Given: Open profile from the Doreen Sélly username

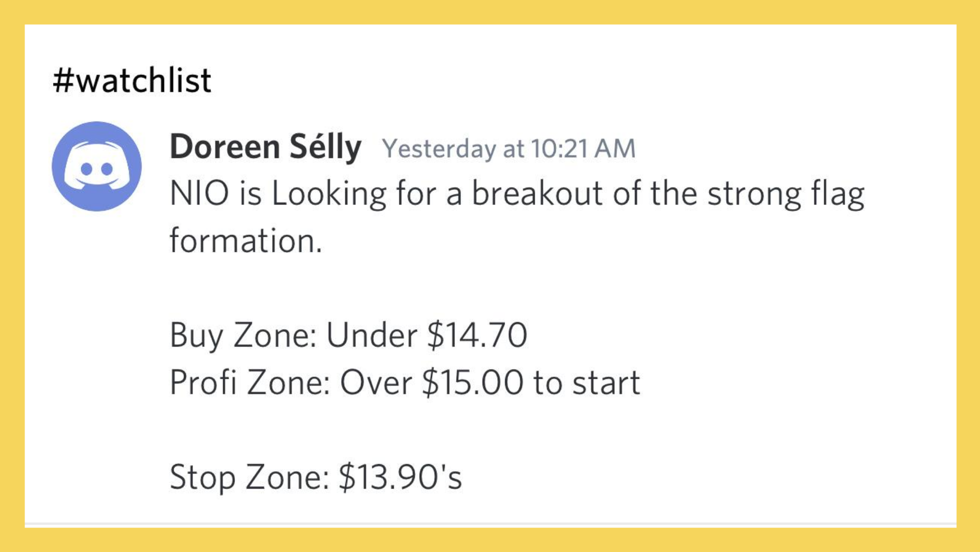Looking at the screenshot, I should 265,147.
